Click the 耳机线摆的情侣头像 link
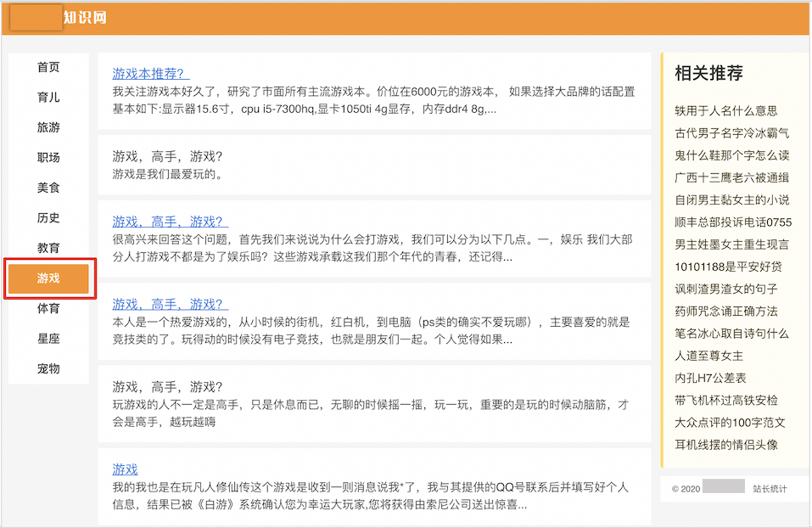This screenshot has height=528, width=812. pyautogui.click(x=726, y=447)
